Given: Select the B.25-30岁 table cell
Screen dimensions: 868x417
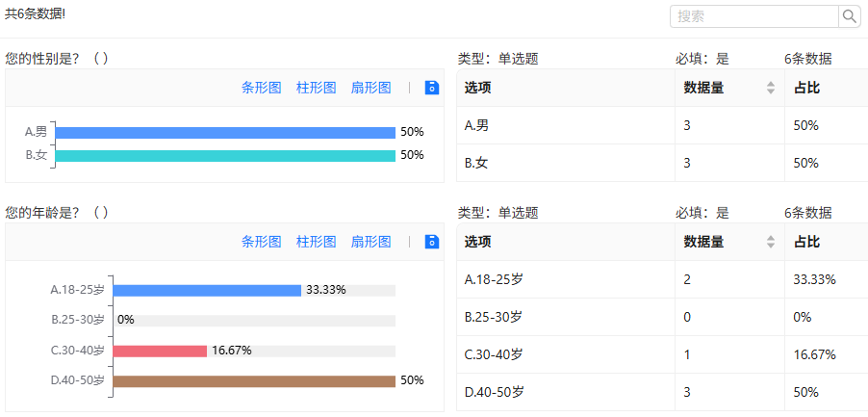Looking at the screenshot, I should 566,317.
